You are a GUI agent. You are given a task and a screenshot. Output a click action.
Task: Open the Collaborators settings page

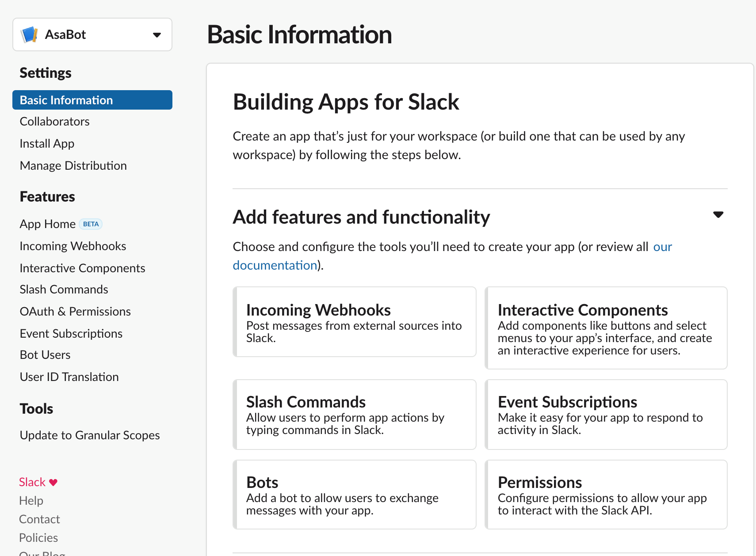point(55,122)
